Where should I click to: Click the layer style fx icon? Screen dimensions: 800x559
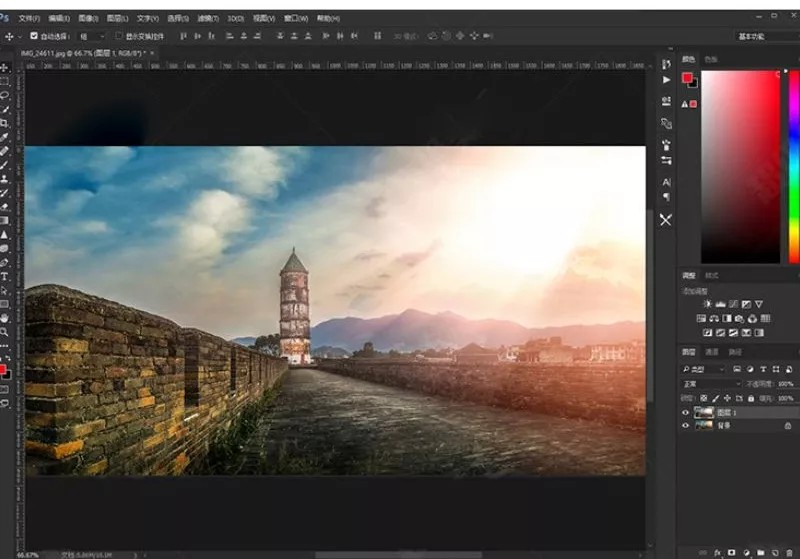click(x=717, y=551)
